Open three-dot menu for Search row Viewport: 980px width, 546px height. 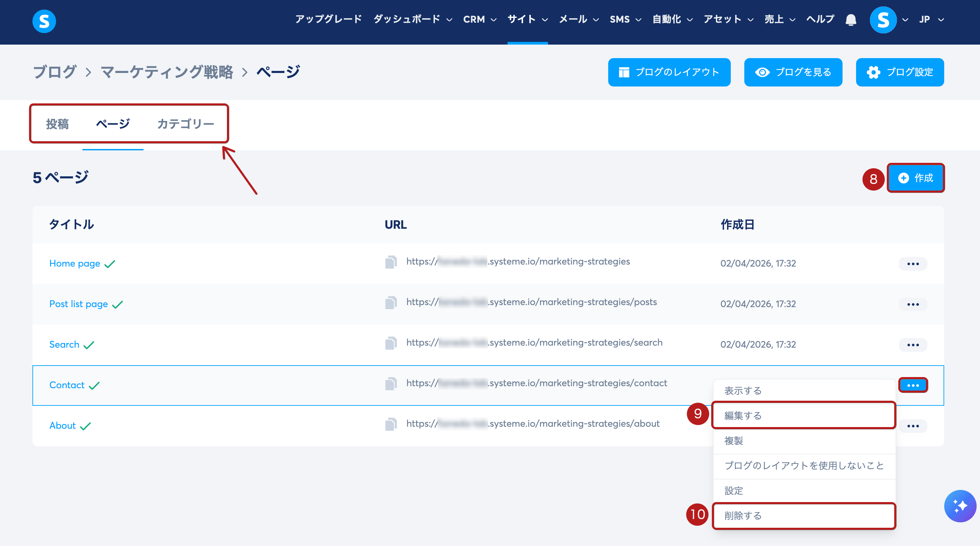tap(913, 345)
